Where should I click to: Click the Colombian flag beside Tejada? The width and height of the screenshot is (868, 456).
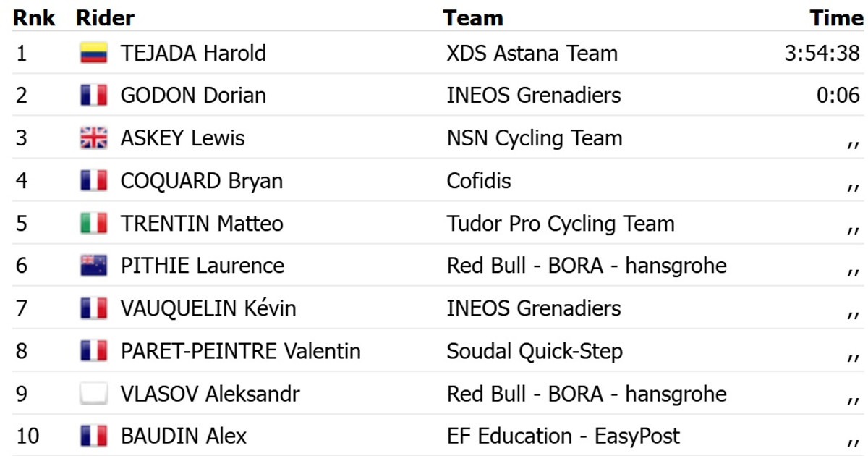[93, 53]
